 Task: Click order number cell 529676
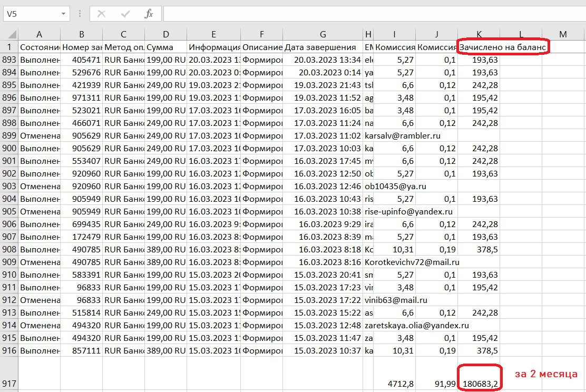coord(82,73)
